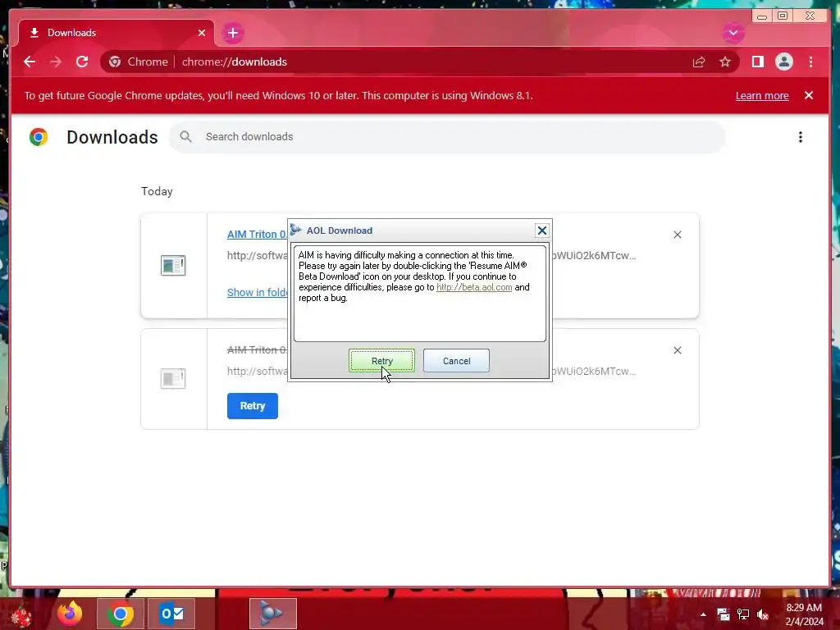840x630 pixels.
Task: Share this page with the share icon
Action: click(x=699, y=62)
